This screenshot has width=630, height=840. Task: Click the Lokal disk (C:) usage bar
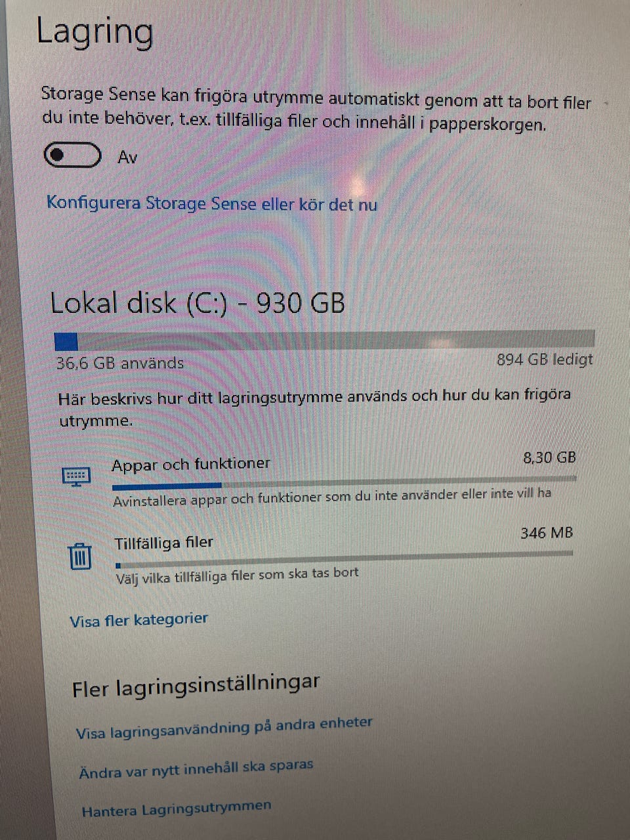coord(325,340)
